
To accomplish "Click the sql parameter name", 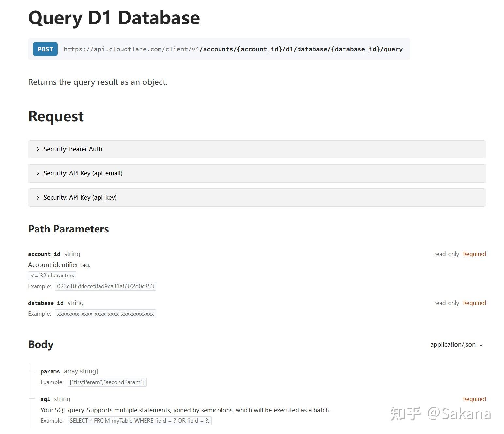I will [x=45, y=399].
